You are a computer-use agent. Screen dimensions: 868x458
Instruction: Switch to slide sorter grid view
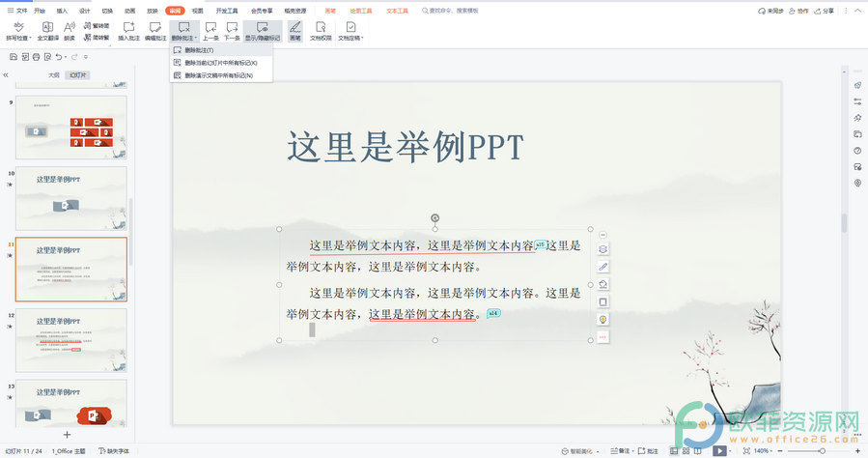686,451
